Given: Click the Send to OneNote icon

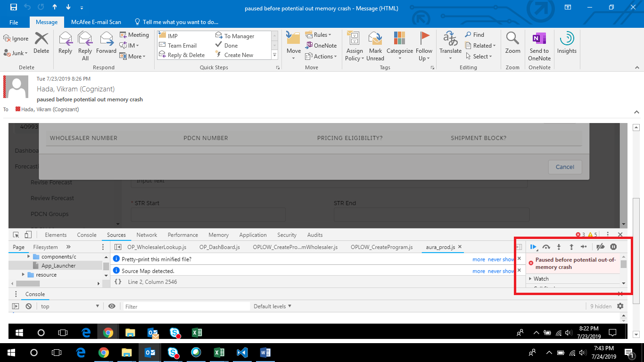Looking at the screenshot, I should tap(539, 46).
